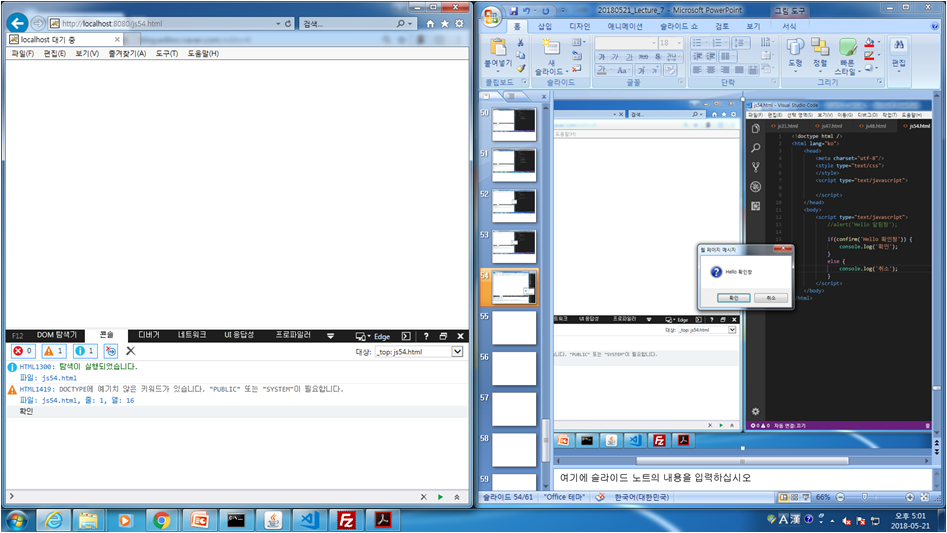
Task: Click Paste icon in PowerPoint clipboard group
Action: [x=498, y=48]
